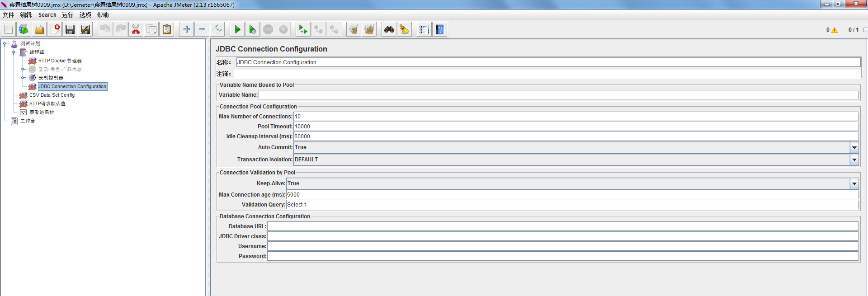Click the Save As toolbar icon
Image resolution: width=868 pixels, height=296 pixels.
(x=85, y=29)
